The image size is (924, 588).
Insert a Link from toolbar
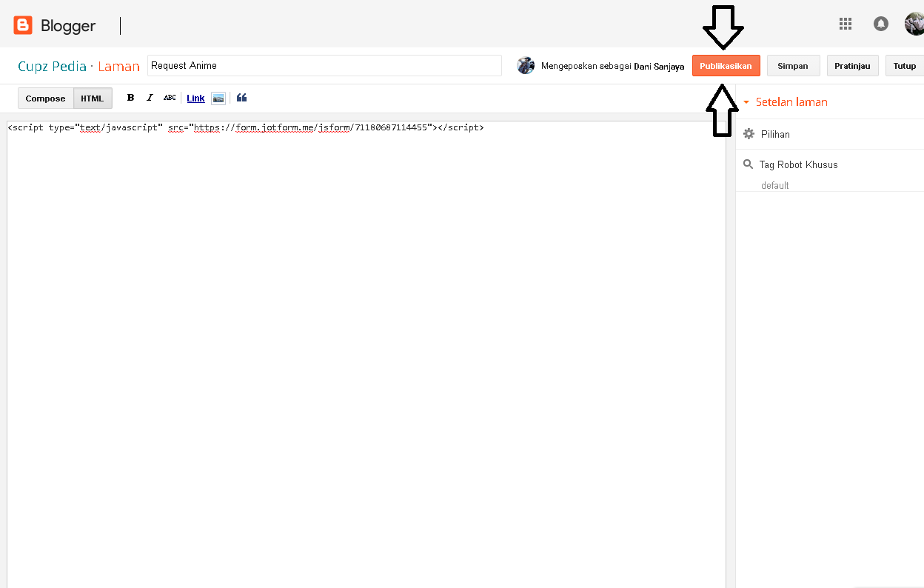195,98
